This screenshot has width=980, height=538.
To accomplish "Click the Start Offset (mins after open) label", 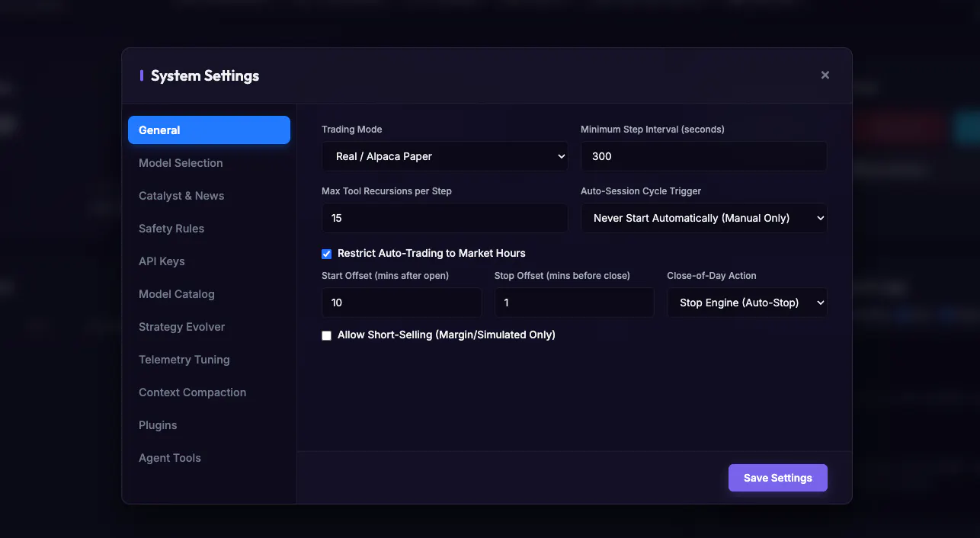I will tap(385, 275).
